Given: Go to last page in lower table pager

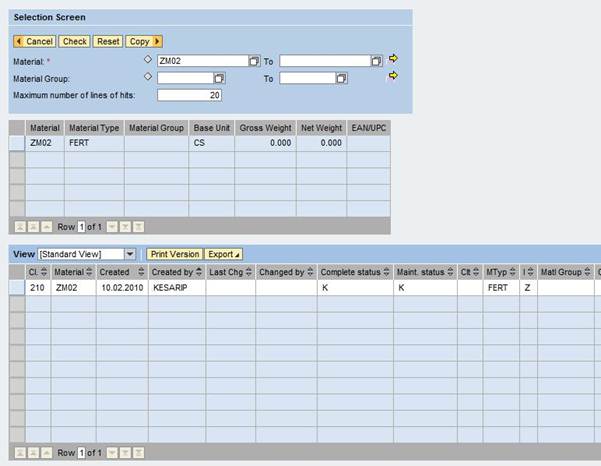Looking at the screenshot, I should click(x=139, y=453).
